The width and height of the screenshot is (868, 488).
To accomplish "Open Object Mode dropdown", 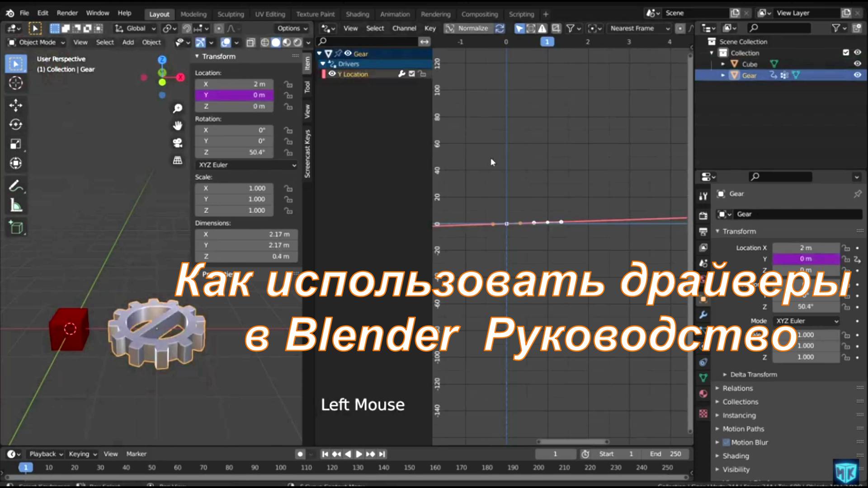I will pyautogui.click(x=37, y=42).
